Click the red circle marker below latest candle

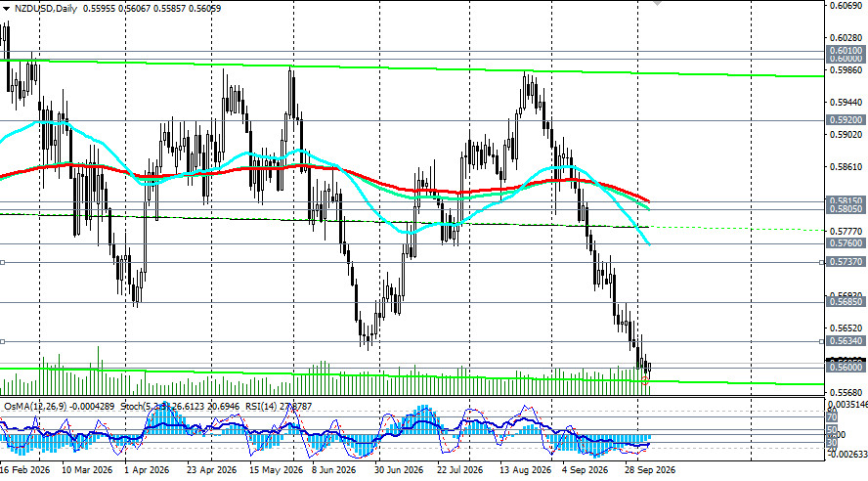coord(645,380)
